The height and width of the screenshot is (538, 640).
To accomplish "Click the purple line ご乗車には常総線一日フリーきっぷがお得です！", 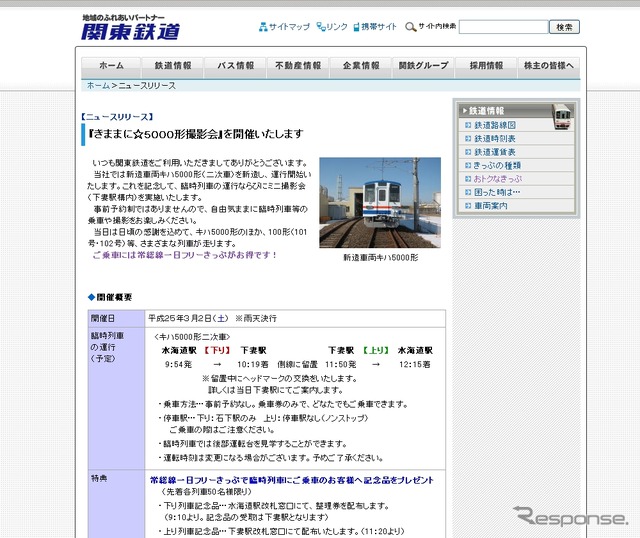I will tap(185, 255).
